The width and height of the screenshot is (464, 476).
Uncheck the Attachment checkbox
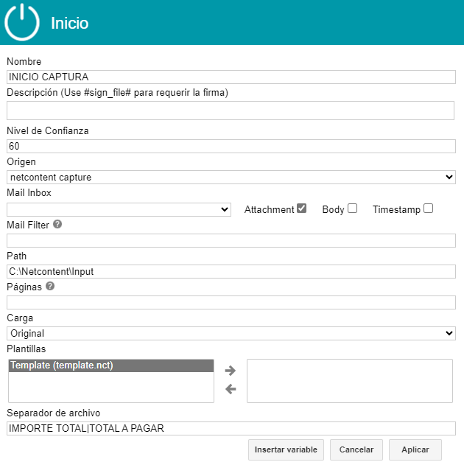(x=302, y=209)
